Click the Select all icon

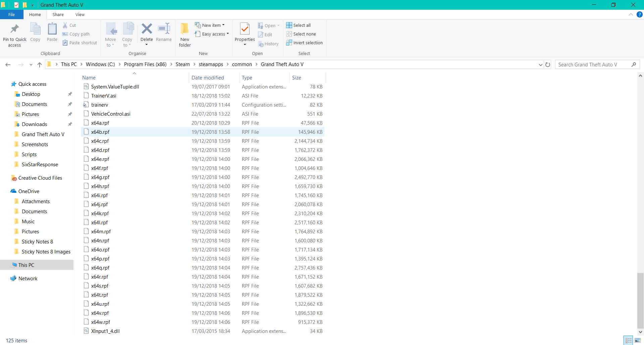(289, 25)
